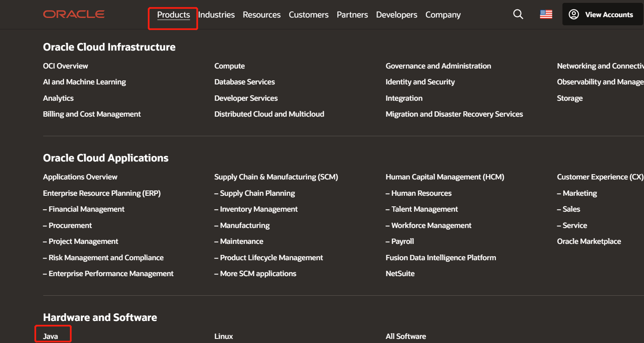Open Workforce Management link

coord(428,226)
